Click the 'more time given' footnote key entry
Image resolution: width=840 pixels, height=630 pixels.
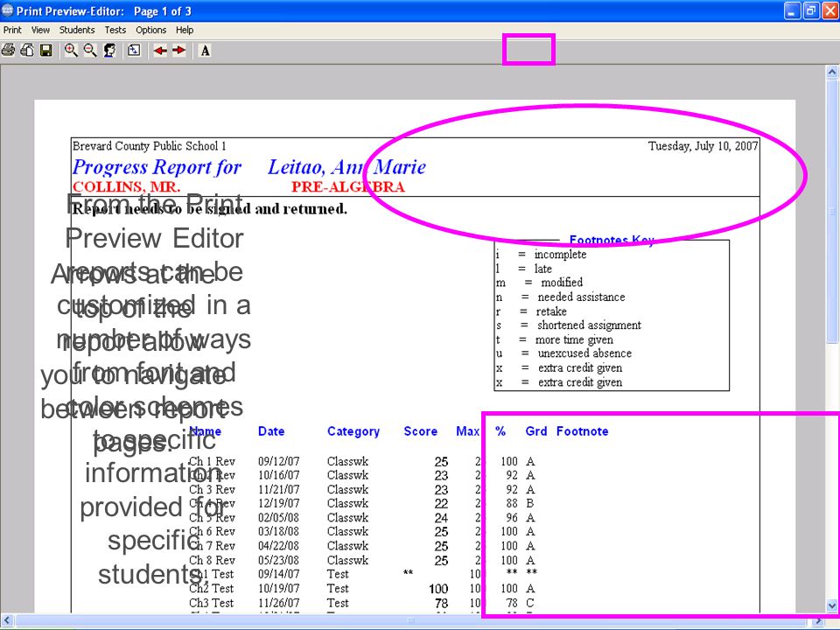pos(574,339)
